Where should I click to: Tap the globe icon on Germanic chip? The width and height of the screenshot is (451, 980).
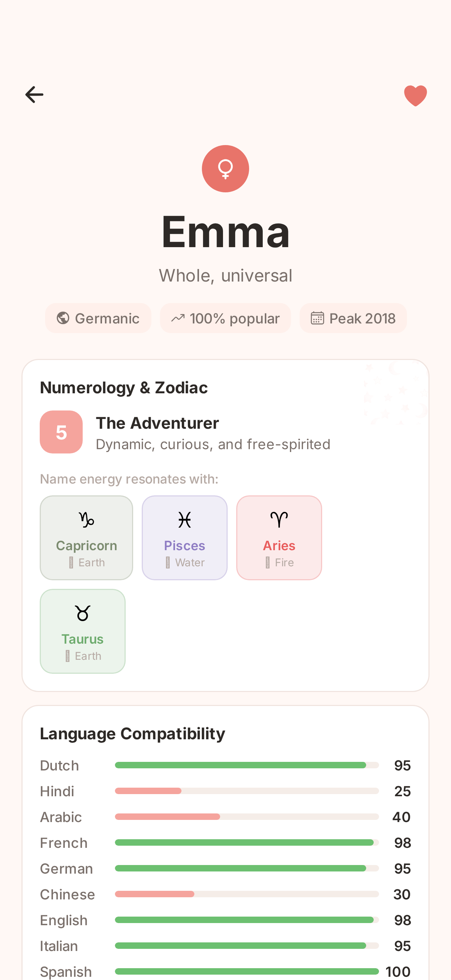tap(63, 318)
